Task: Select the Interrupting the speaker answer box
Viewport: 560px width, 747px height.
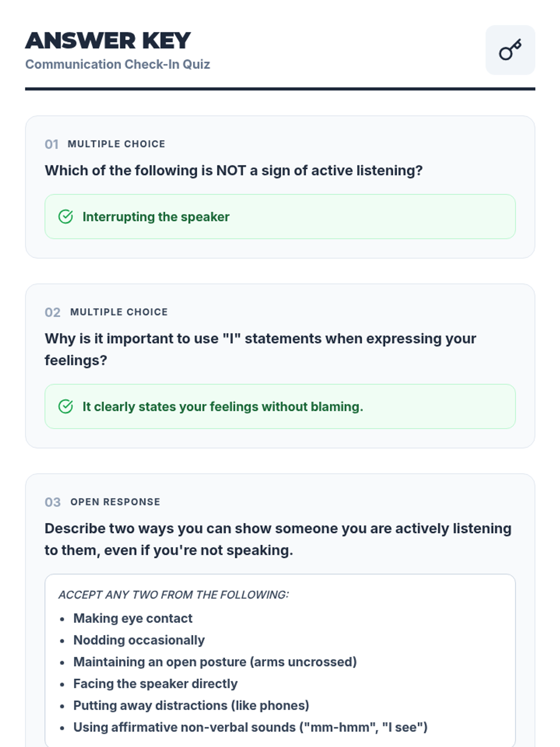Action: pyautogui.click(x=280, y=217)
